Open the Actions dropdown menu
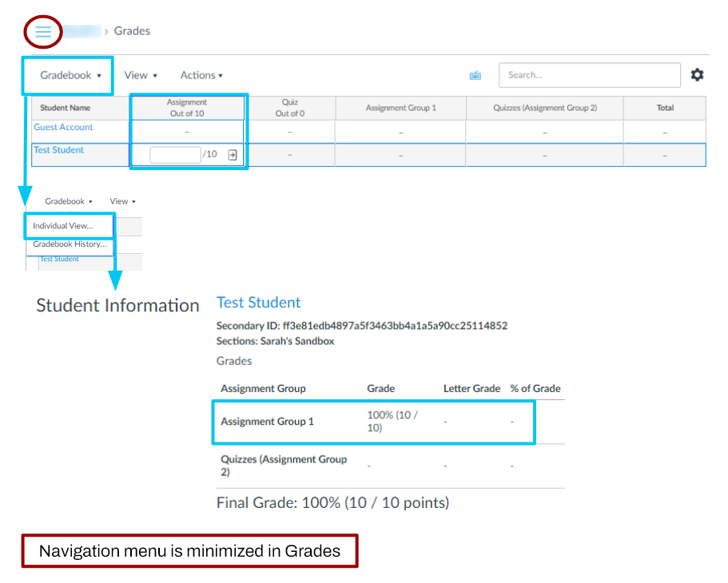728x583 pixels. point(201,75)
